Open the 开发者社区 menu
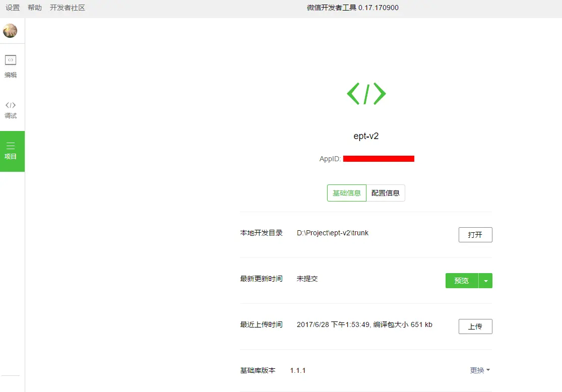This screenshot has height=392, width=562. pos(68,8)
